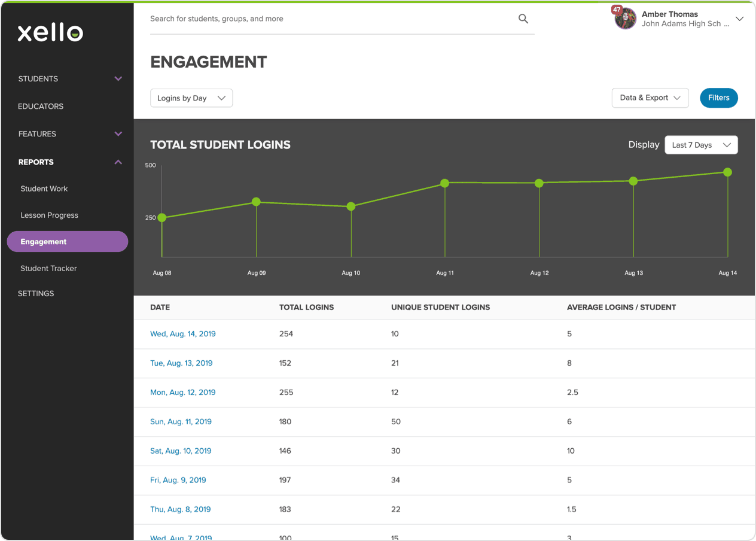
Task: Click the search magnifying glass icon
Action: (523, 19)
